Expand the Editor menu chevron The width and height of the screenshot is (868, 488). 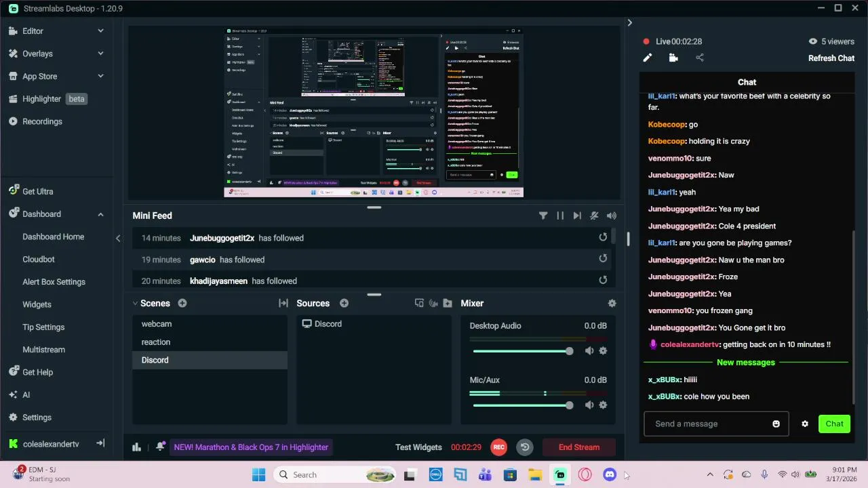coord(100,30)
